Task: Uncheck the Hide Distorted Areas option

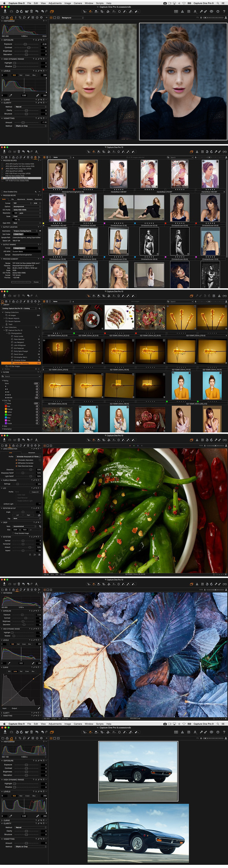Action: (17, 466)
